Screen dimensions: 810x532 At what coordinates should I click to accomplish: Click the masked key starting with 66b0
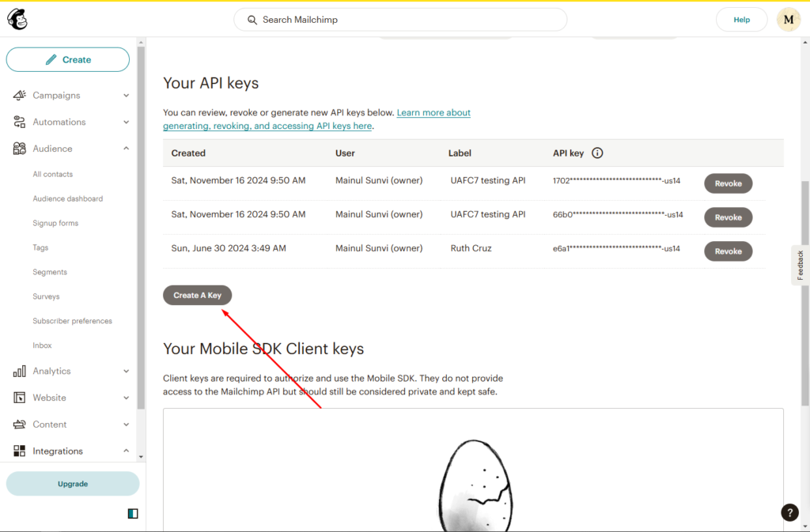(618, 215)
